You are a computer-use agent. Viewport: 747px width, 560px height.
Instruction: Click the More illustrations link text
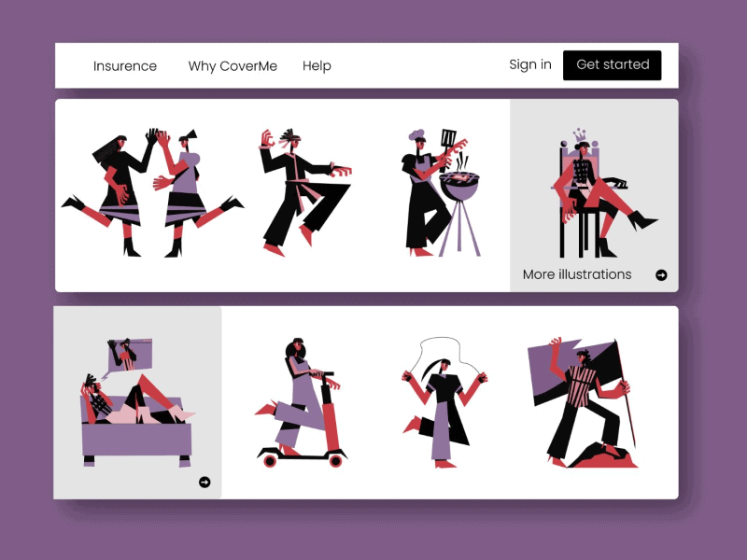pyautogui.click(x=577, y=274)
